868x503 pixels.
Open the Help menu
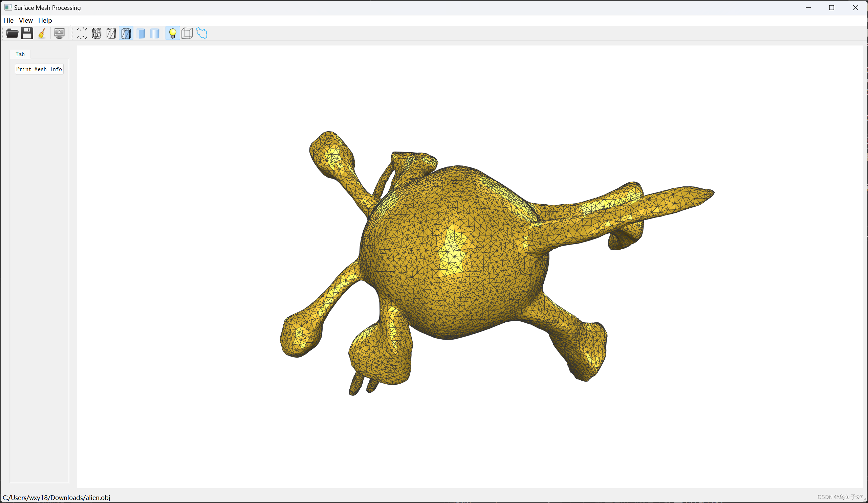pos(45,20)
